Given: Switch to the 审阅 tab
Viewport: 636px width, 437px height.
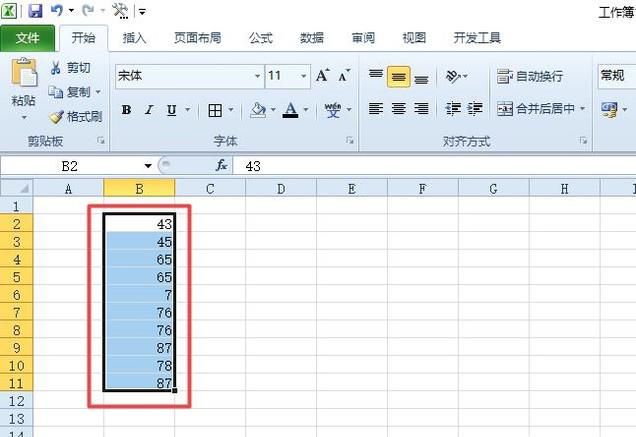Looking at the screenshot, I should coord(363,38).
